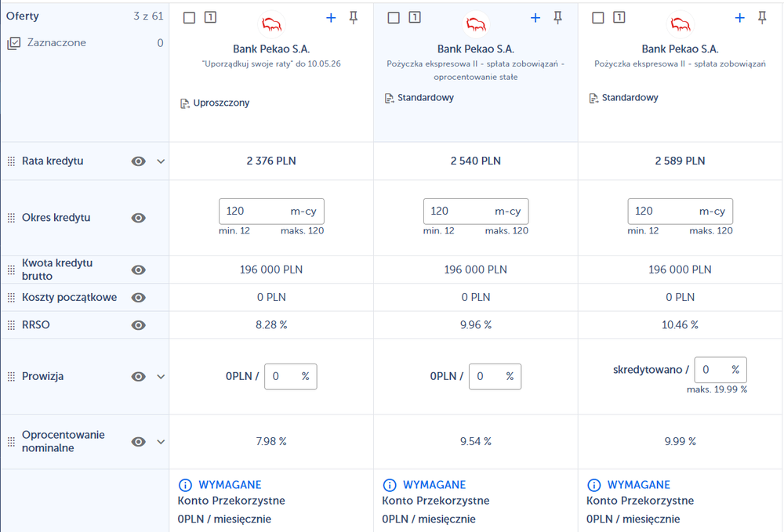Image resolution: width=784 pixels, height=532 pixels.
Task: Toggle the eye icon for Kwota kredytu brutto
Action: (x=139, y=270)
